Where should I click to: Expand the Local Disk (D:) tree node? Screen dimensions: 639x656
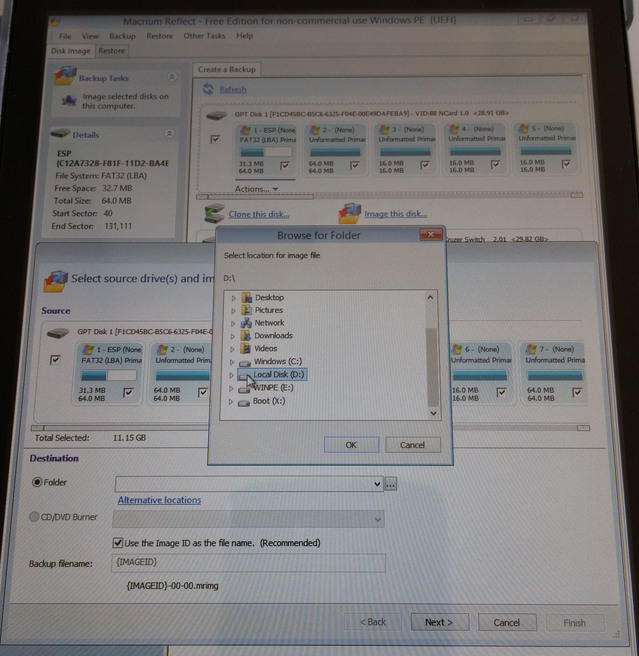231,375
